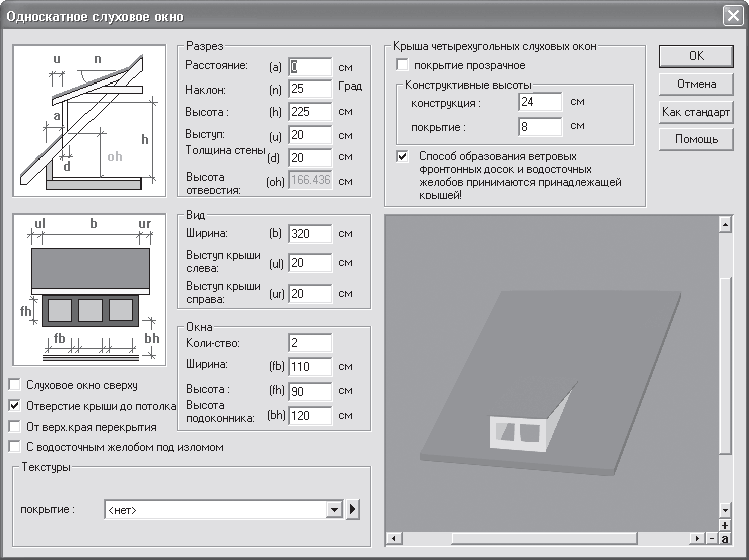Click the 'Как стандарт' button
Viewport: 749px width, 560px height.
[x=696, y=111]
